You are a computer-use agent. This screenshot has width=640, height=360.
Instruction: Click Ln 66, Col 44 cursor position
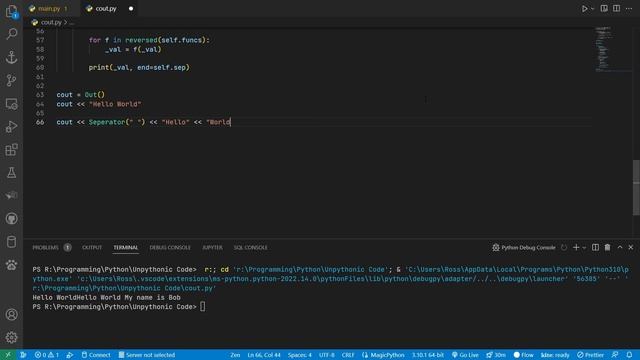pos(264,355)
